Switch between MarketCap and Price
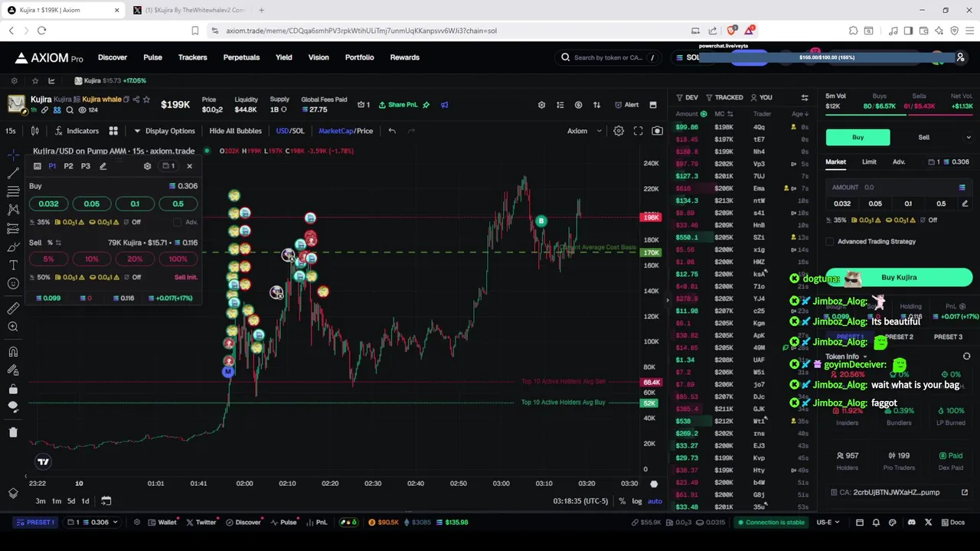The height and width of the screenshot is (551, 980). (346, 131)
